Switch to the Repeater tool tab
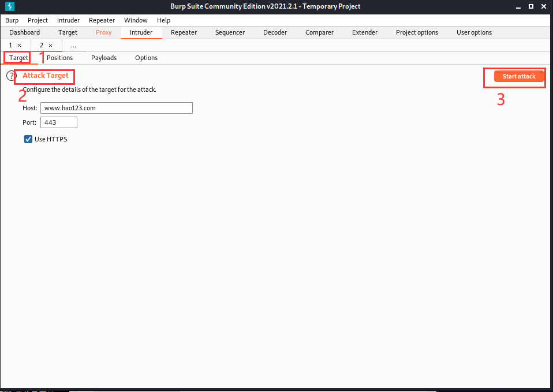The height and width of the screenshot is (392, 553). point(184,32)
